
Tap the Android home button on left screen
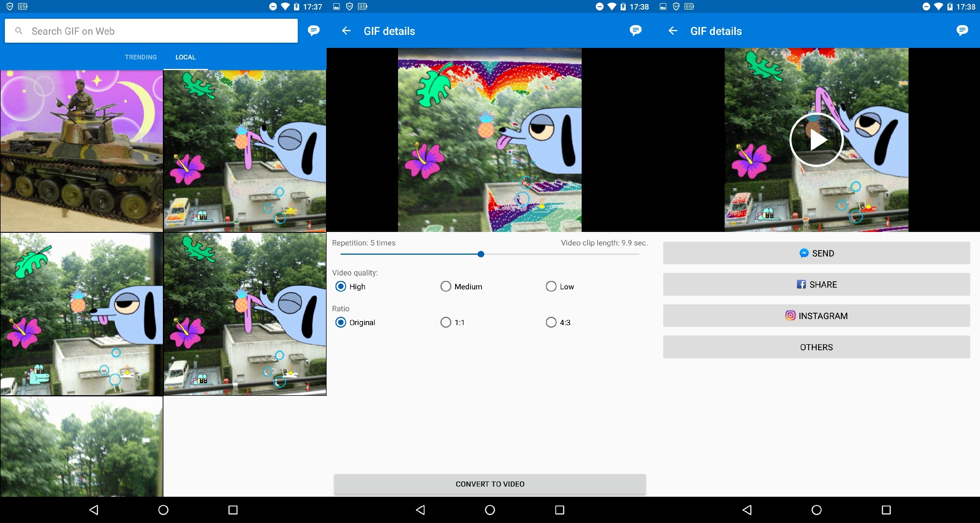coord(163,510)
